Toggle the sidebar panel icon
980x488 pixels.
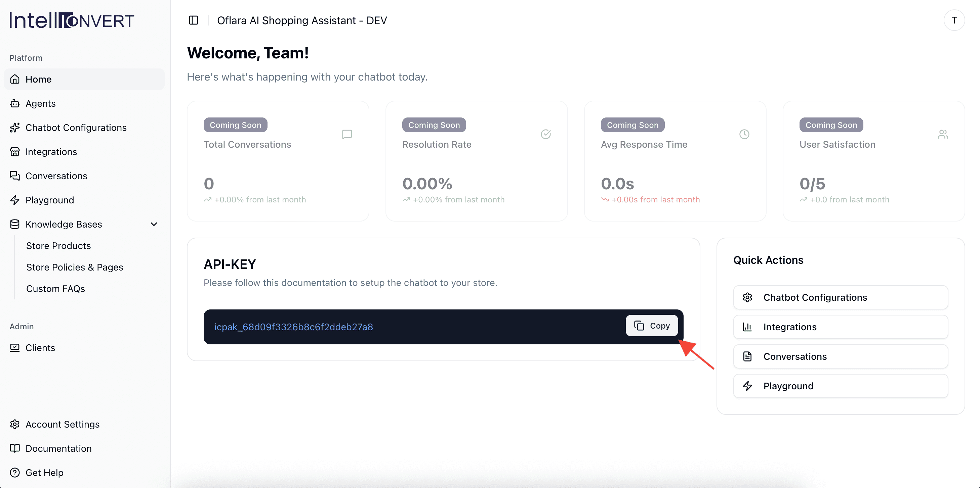pos(193,20)
